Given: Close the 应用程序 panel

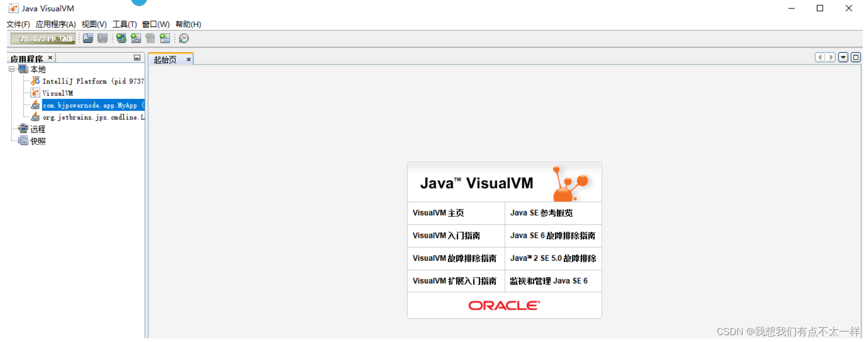Looking at the screenshot, I should (x=50, y=58).
